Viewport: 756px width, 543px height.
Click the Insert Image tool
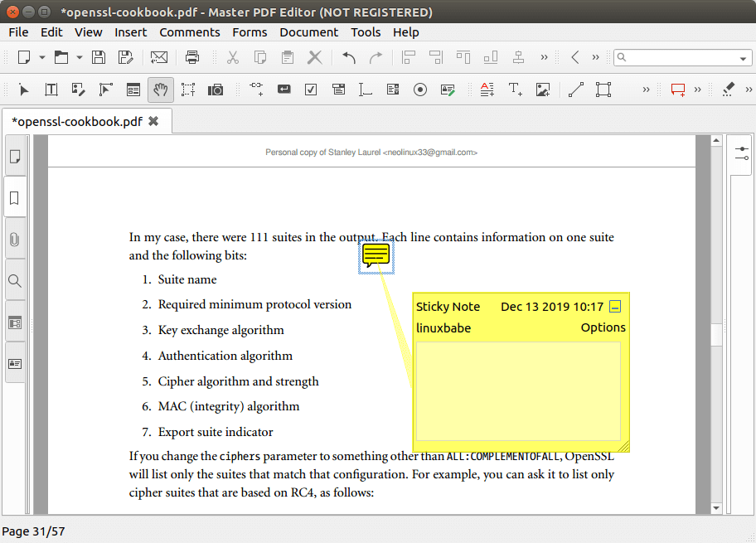pos(543,90)
